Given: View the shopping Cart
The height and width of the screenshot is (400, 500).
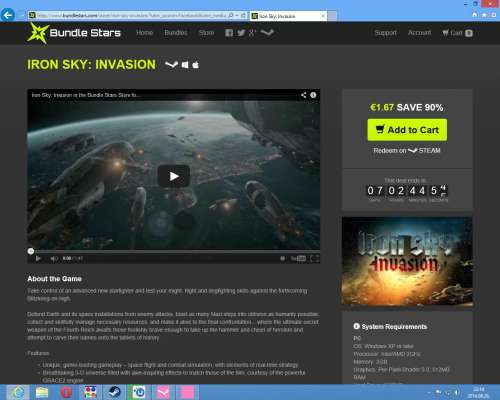Looking at the screenshot, I should (x=457, y=33).
